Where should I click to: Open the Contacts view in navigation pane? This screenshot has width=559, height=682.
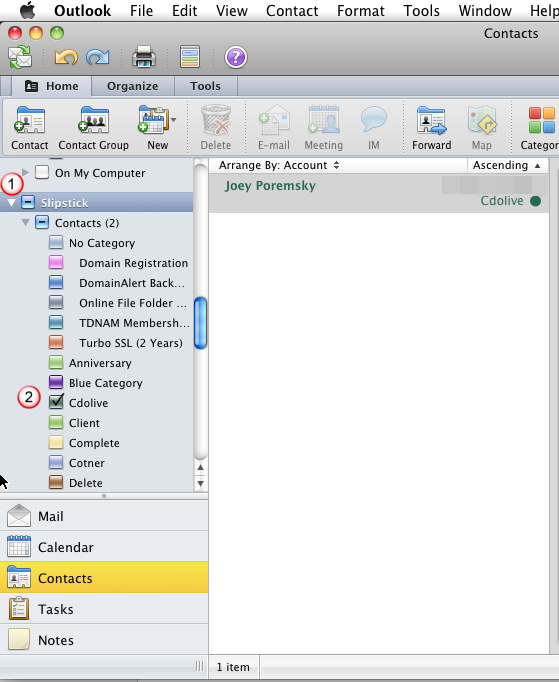click(x=104, y=578)
